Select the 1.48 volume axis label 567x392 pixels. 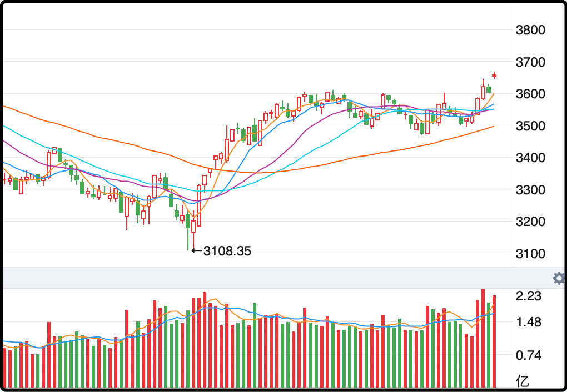coord(528,323)
